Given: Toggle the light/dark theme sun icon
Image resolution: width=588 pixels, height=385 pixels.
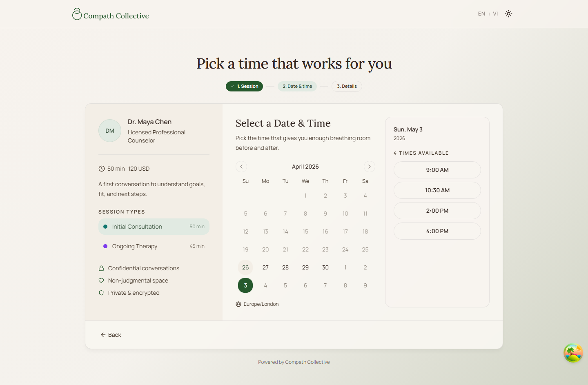Looking at the screenshot, I should [x=508, y=13].
